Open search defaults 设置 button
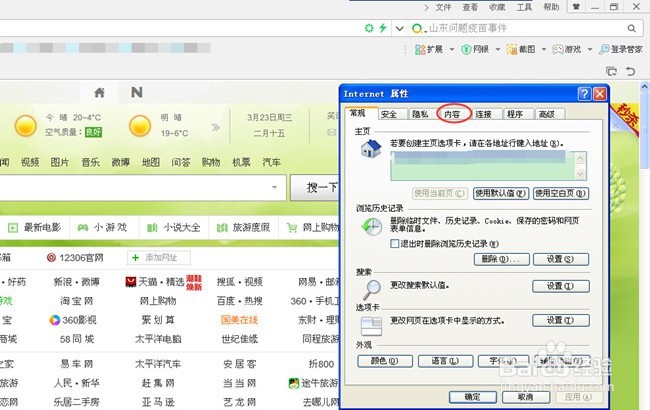650x410 pixels. pos(560,286)
